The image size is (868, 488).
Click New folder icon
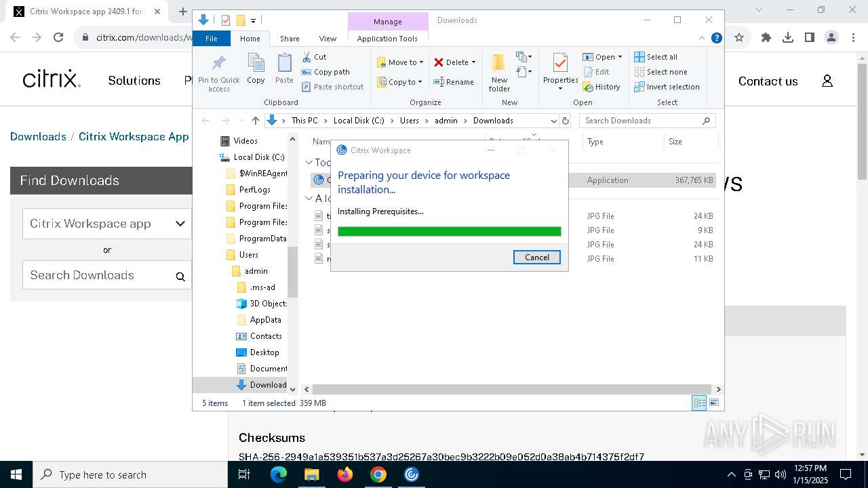point(498,62)
